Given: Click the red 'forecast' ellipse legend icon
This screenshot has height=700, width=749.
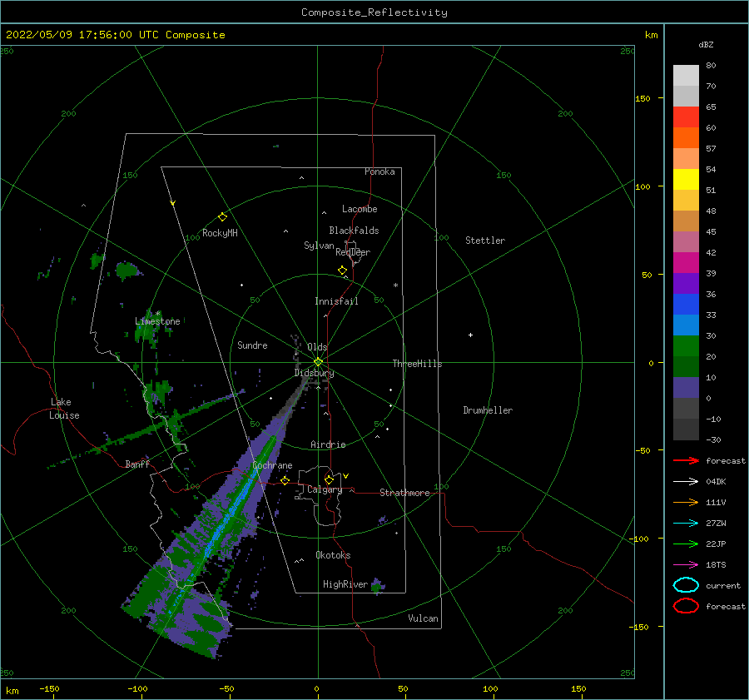Looking at the screenshot, I should tap(686, 606).
